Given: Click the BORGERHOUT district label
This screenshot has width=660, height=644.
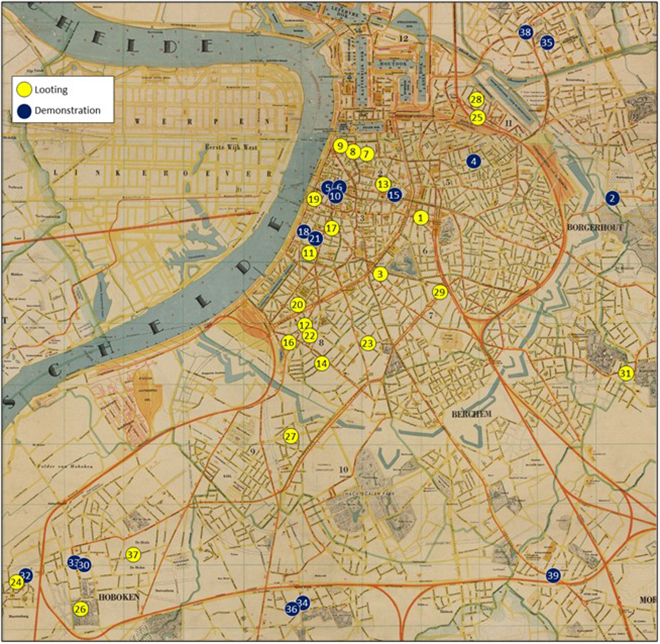Looking at the screenshot, I should tap(595, 227).
